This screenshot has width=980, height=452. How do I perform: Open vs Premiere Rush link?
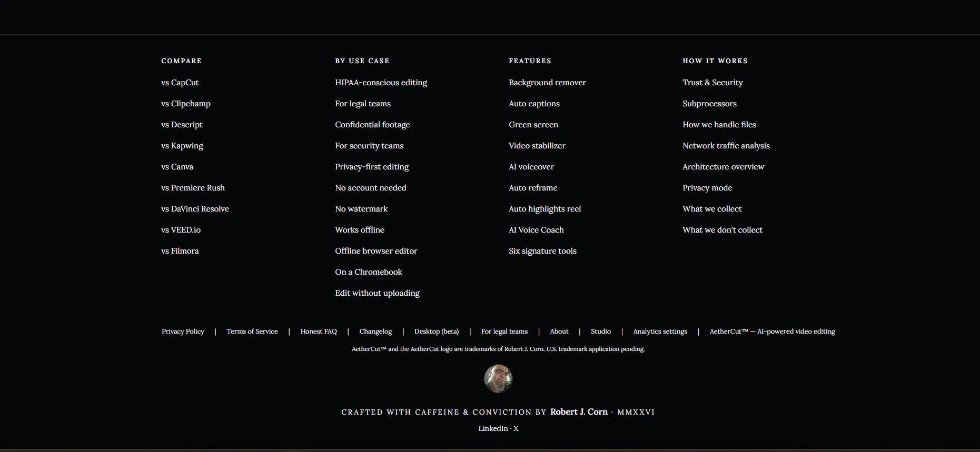tap(193, 188)
